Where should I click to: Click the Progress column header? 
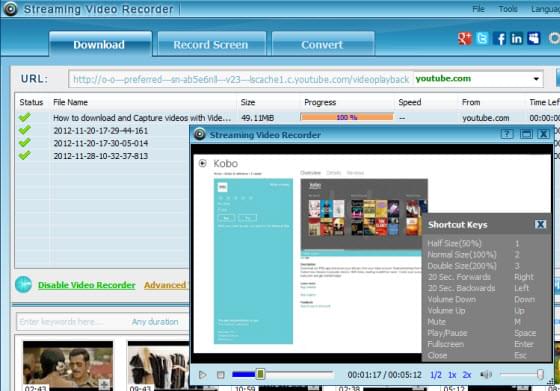(320, 102)
